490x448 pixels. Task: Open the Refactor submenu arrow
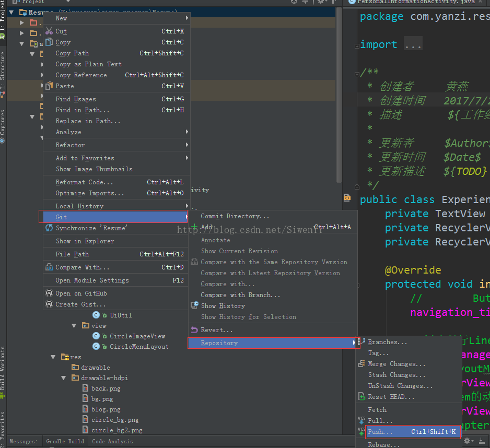(187, 145)
